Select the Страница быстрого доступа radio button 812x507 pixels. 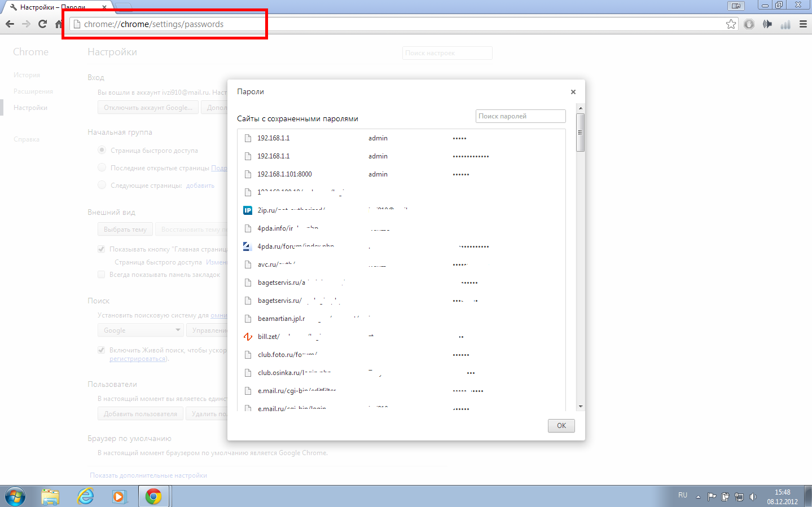(x=102, y=150)
